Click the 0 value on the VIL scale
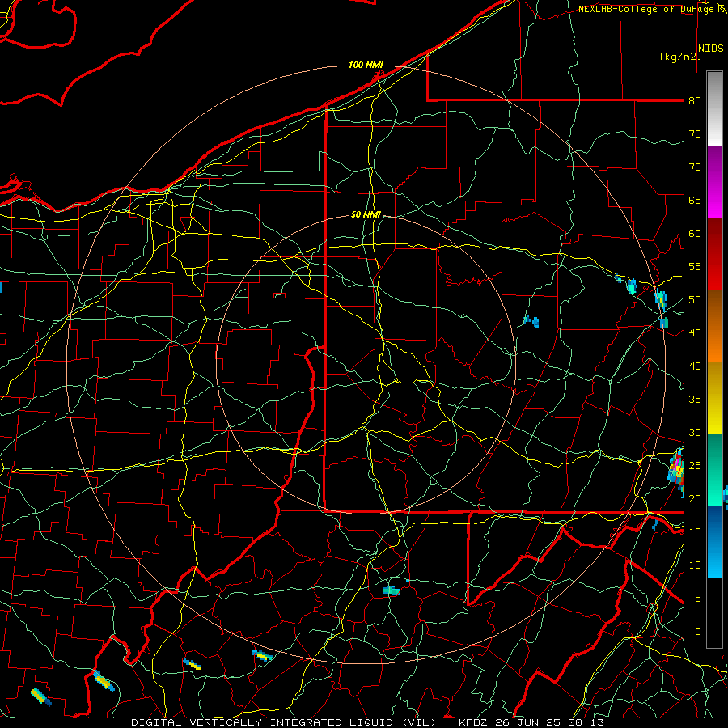Screen dimensions: 728x728 coord(697,632)
